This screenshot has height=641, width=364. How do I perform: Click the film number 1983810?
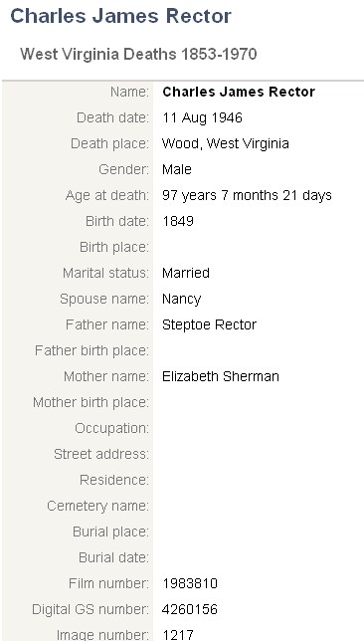pos(190,583)
